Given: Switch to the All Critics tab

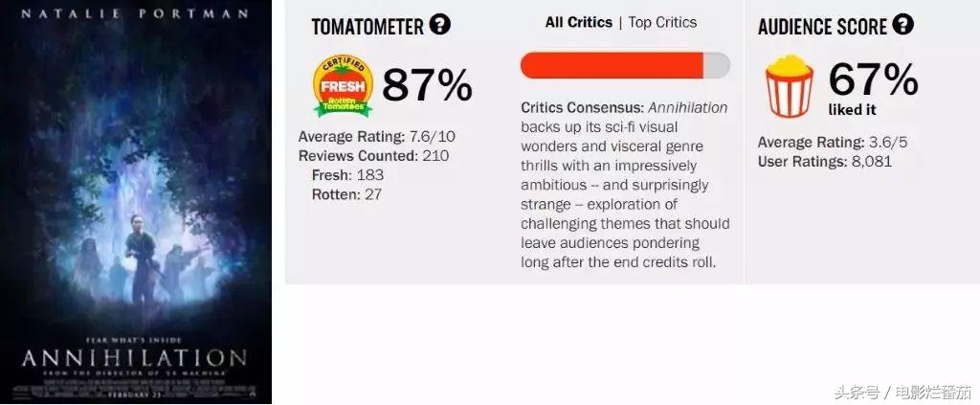Looking at the screenshot, I should click(578, 22).
